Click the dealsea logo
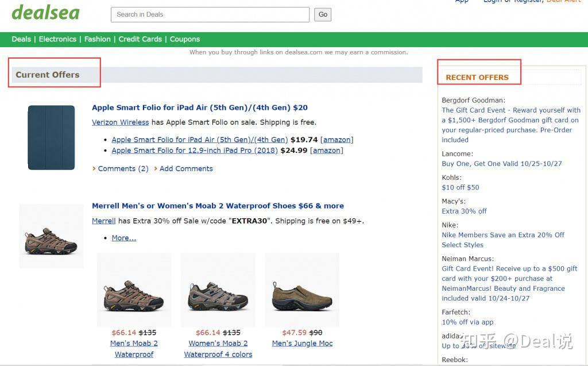 pyautogui.click(x=45, y=11)
